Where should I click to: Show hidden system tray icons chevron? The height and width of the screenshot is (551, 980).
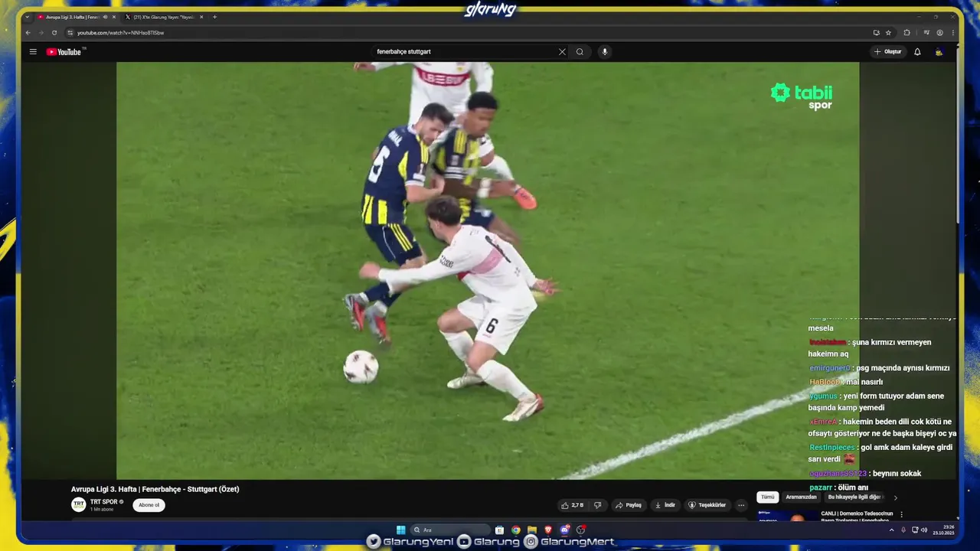point(891,530)
